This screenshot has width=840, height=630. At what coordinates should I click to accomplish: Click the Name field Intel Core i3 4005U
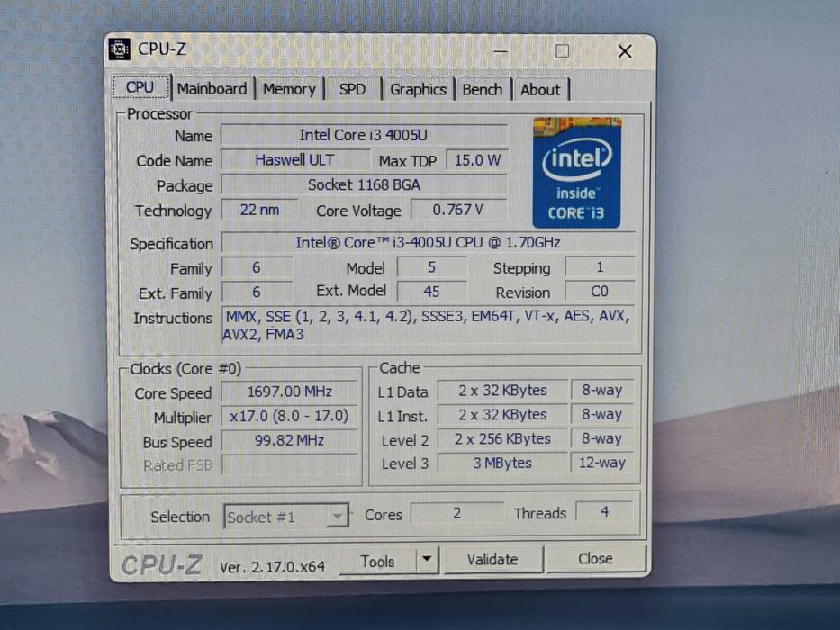point(364,135)
